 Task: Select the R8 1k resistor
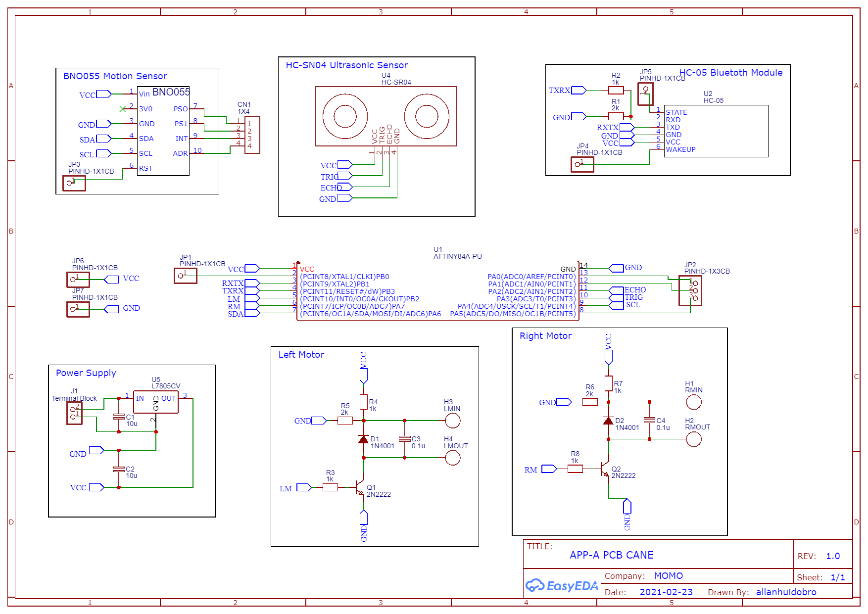575,469
